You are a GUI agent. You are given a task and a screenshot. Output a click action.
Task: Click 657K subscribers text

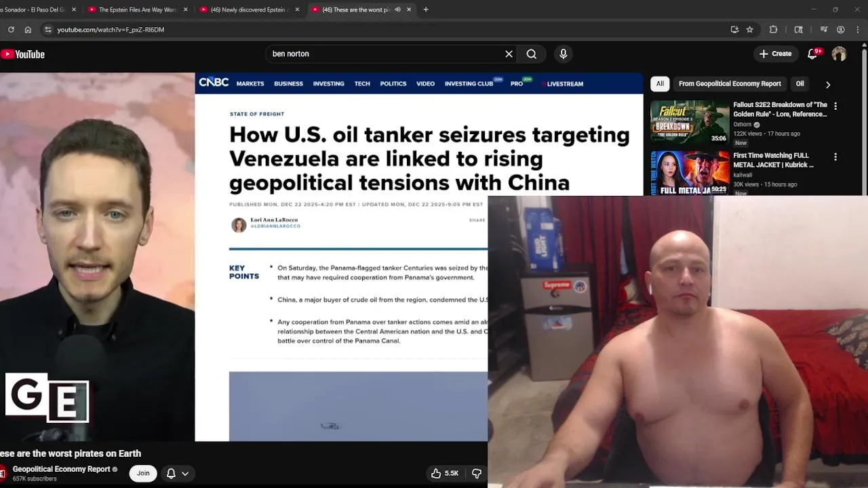click(x=35, y=479)
